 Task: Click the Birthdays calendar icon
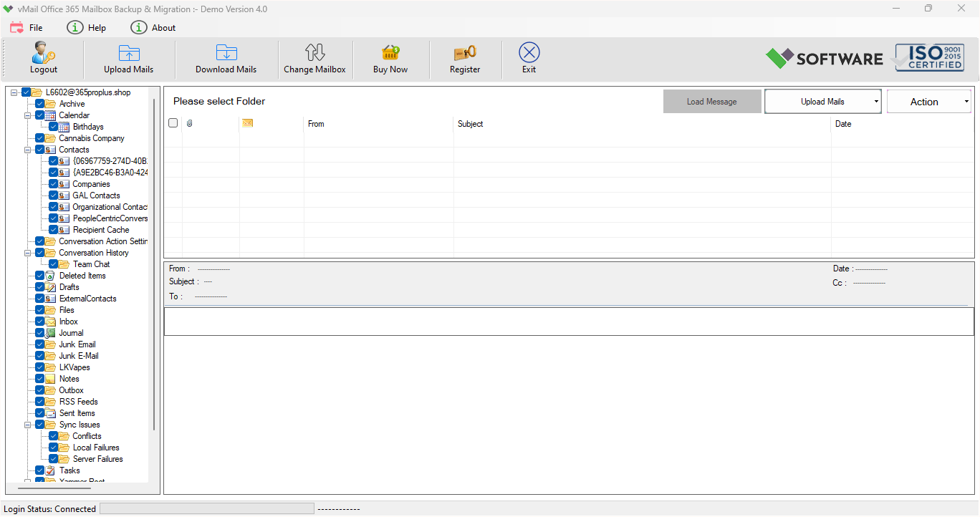pyautogui.click(x=64, y=127)
